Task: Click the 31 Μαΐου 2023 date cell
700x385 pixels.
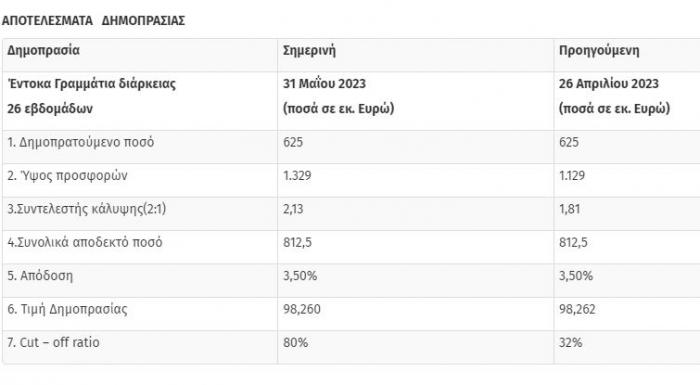Action: [325, 84]
